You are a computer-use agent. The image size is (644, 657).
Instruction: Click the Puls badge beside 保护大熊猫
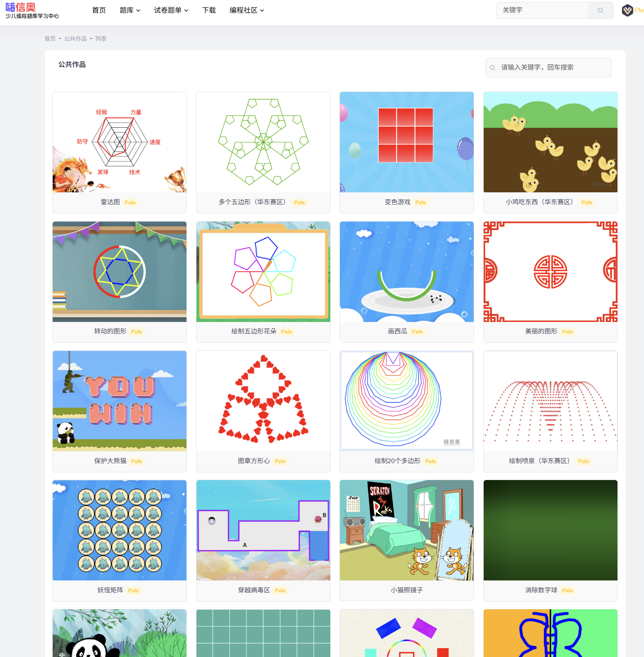(136, 461)
